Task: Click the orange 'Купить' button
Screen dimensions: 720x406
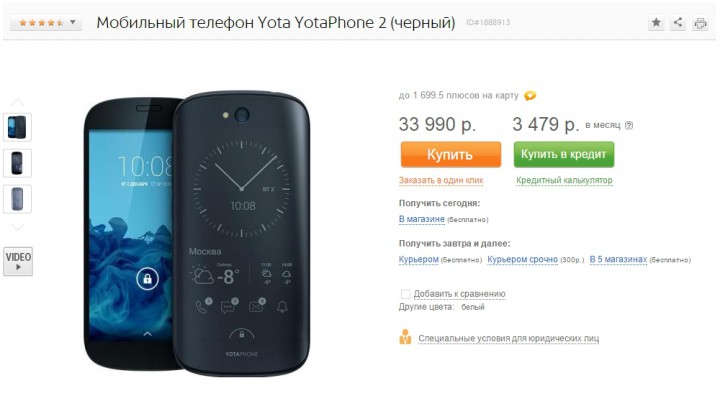Action: click(x=450, y=154)
